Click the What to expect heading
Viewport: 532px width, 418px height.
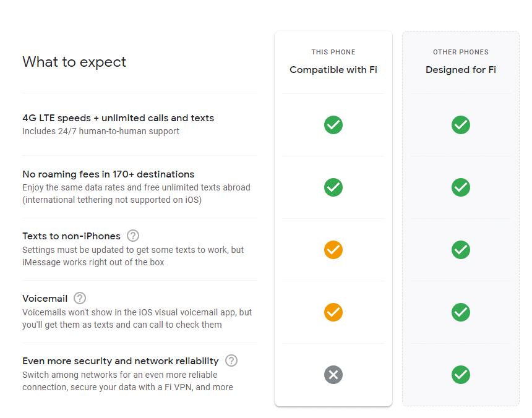pyautogui.click(x=74, y=62)
